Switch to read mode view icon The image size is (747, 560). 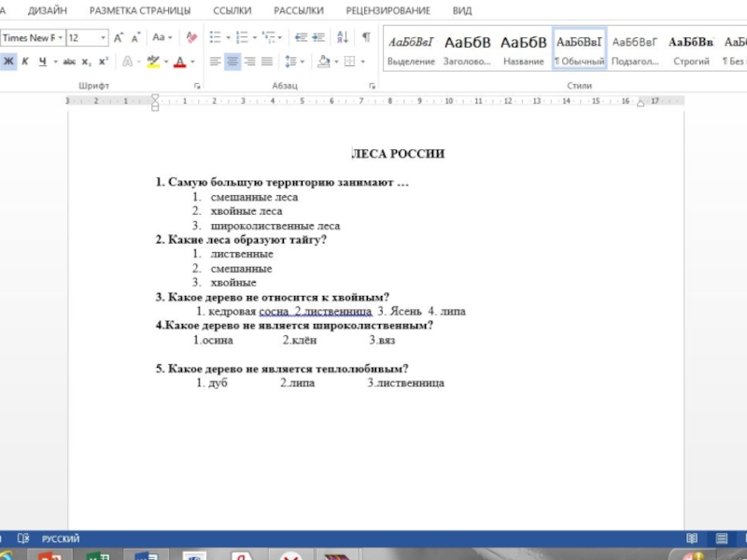[x=692, y=539]
